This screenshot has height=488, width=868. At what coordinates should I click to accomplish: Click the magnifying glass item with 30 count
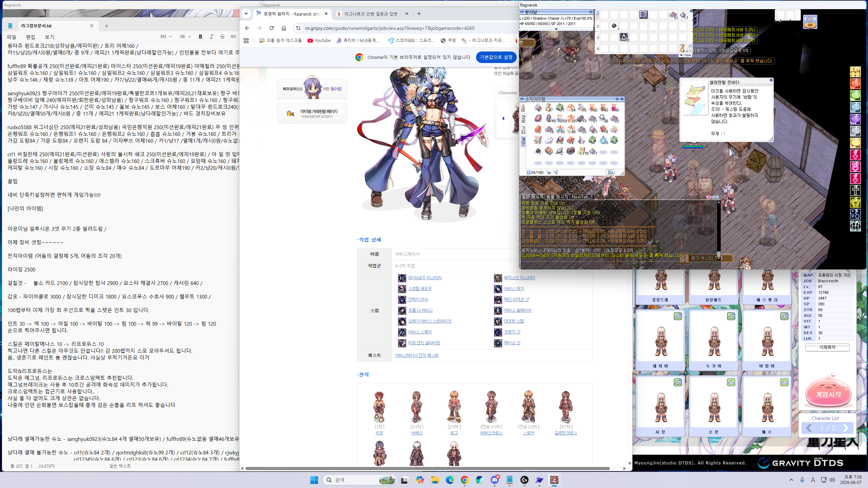[x=603, y=118]
